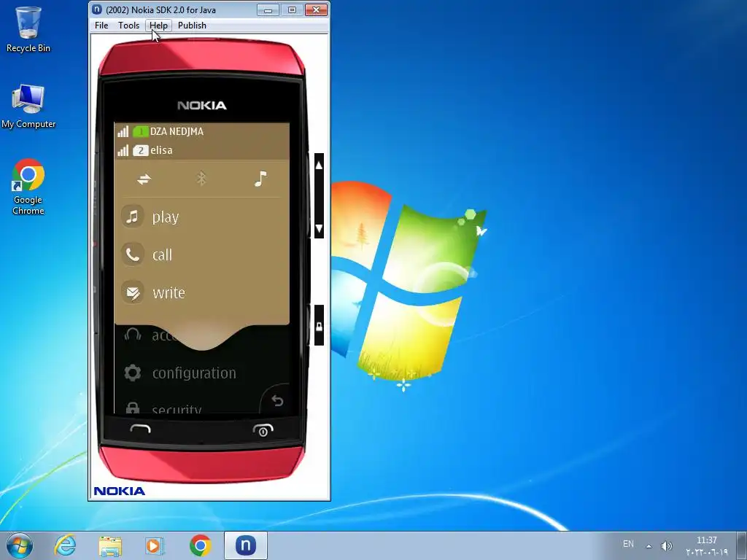Open the Publish menu
Viewport: 747px width, 560px height.
pos(192,26)
